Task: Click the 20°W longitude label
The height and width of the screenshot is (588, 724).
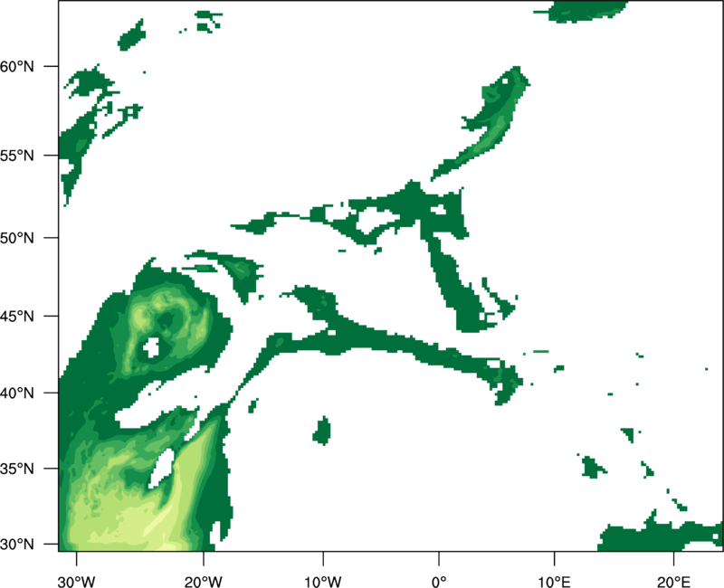Action: (x=204, y=582)
